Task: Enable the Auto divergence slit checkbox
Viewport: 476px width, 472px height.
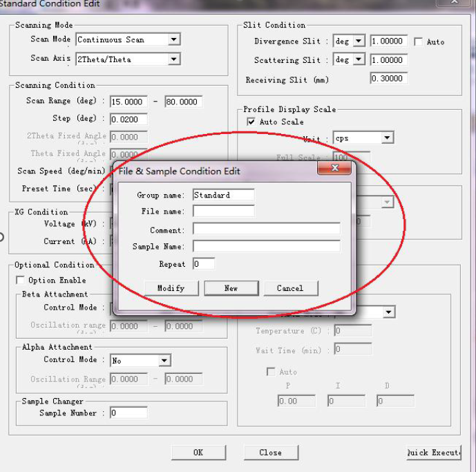Action: click(418, 42)
